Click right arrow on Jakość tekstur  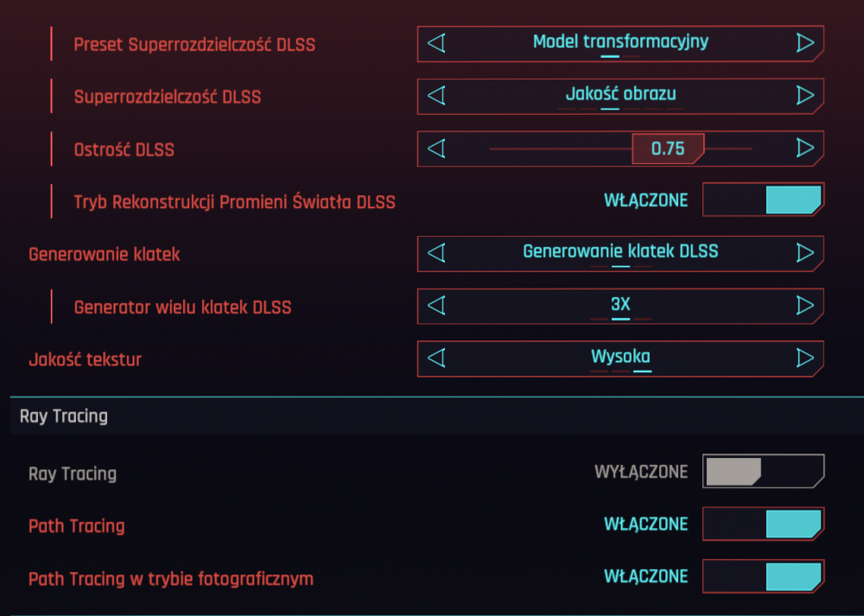point(805,359)
